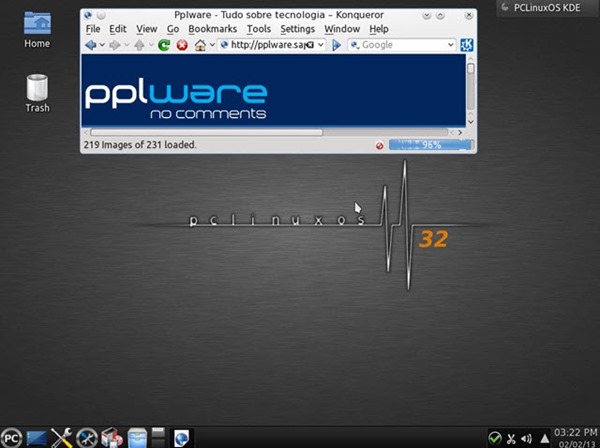The image size is (600, 448).
Task: Click the KDE gear throbber icon
Action: point(466,45)
